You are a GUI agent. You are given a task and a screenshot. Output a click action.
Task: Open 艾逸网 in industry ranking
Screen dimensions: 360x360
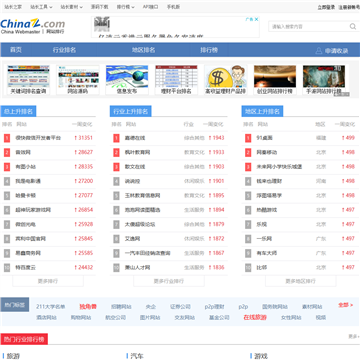(132, 239)
